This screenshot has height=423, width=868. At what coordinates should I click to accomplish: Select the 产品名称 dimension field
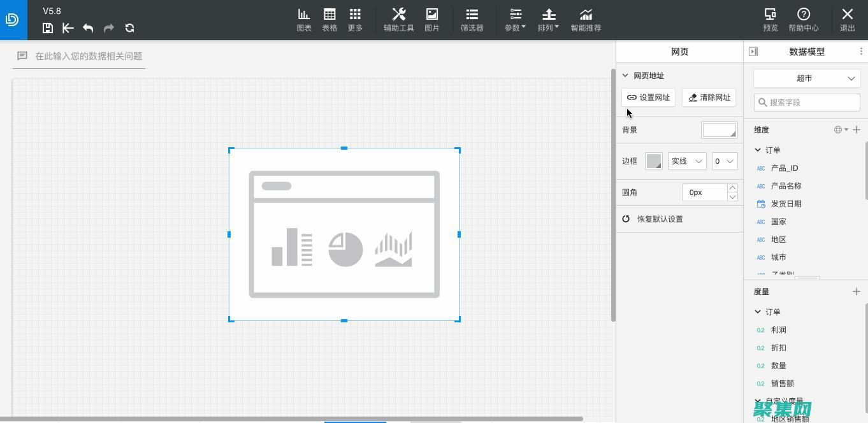[786, 186]
